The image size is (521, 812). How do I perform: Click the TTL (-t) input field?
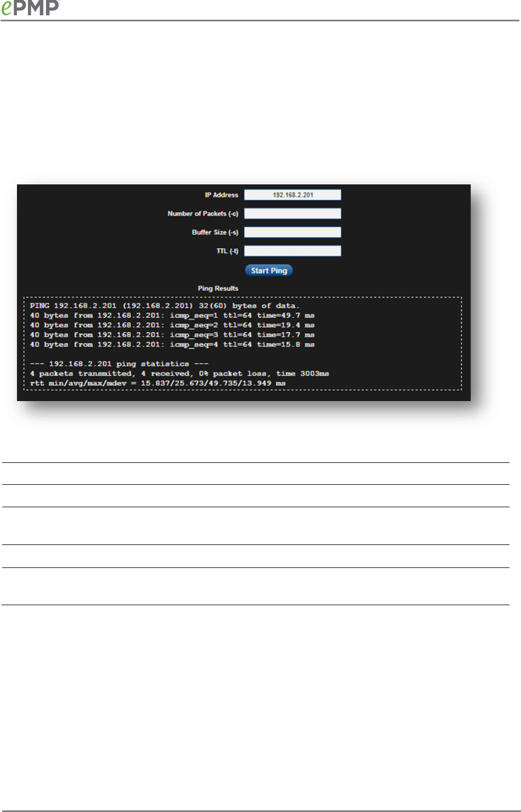coord(292,251)
